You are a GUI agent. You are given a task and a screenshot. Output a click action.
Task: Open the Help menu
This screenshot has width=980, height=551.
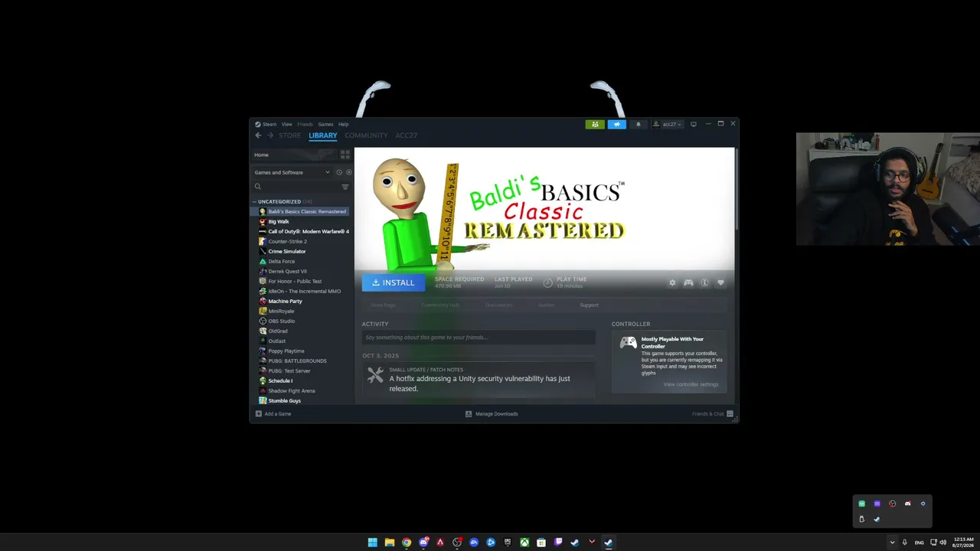point(343,124)
